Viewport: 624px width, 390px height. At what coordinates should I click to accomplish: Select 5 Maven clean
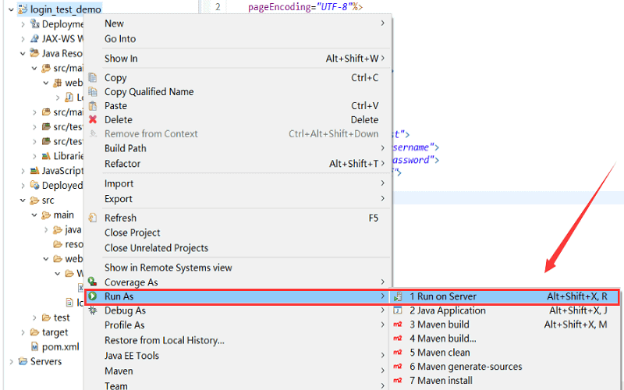coord(504,352)
